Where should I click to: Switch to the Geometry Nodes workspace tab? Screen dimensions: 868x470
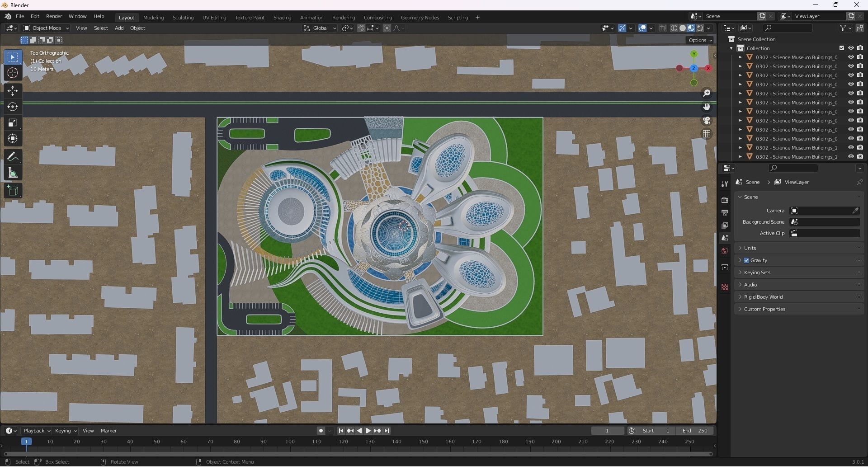[420, 18]
